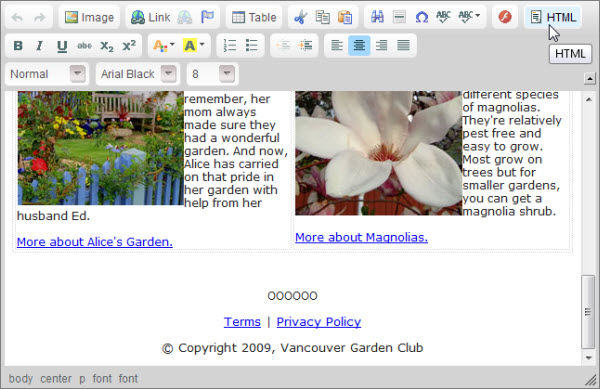This screenshot has height=389, width=600.
Task: Click the Outdent icon
Action: click(283, 46)
